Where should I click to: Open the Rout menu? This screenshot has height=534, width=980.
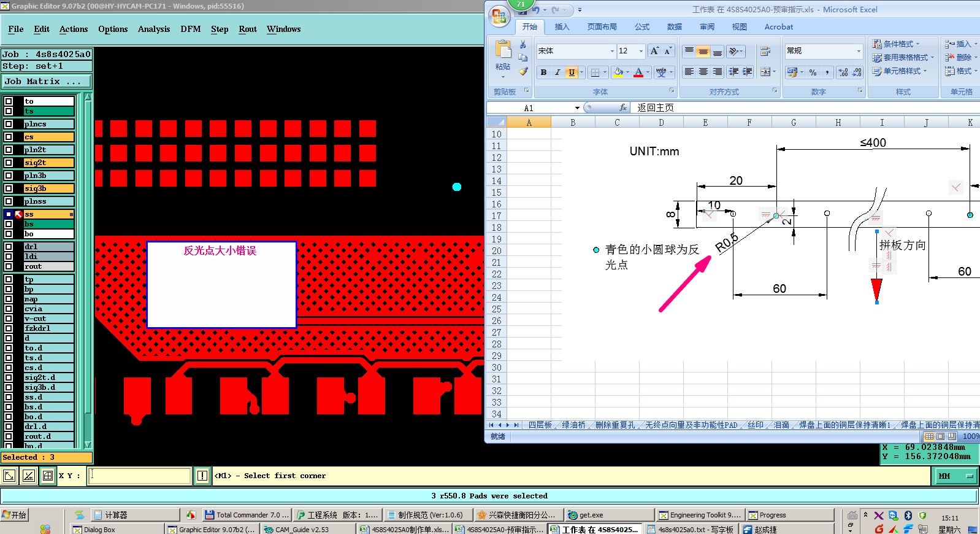(x=248, y=29)
